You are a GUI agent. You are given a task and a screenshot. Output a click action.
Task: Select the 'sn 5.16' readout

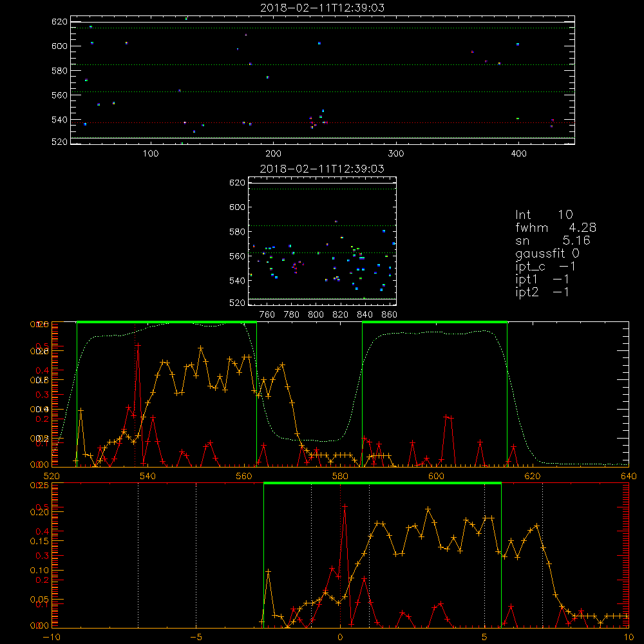click(553, 240)
